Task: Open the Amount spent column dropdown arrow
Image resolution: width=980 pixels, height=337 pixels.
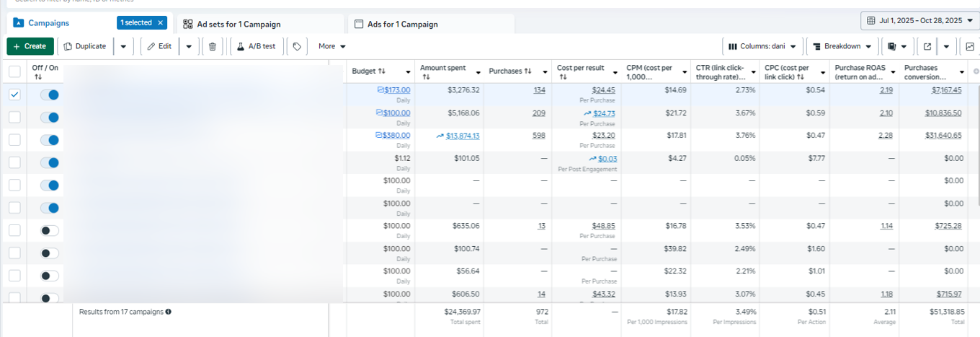Action: point(478,72)
